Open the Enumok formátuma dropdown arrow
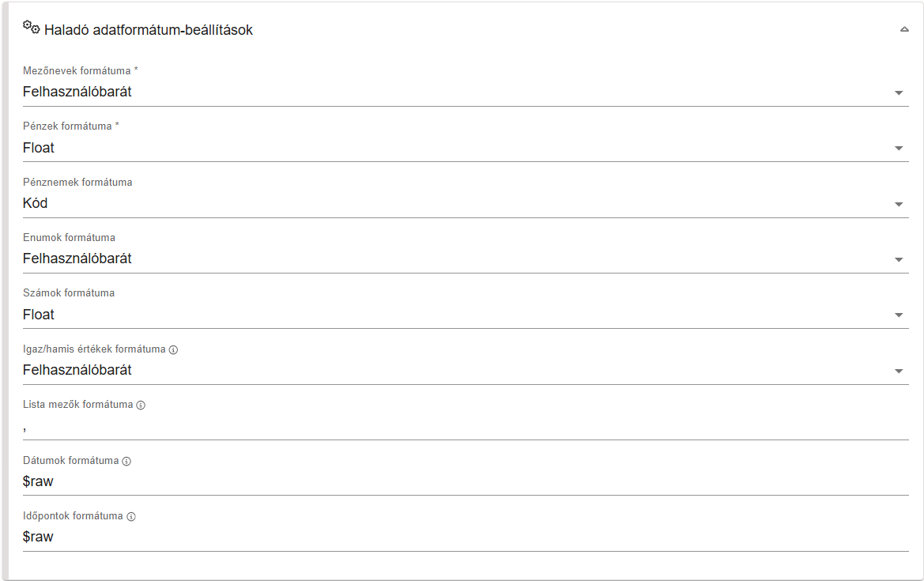 pos(899,260)
